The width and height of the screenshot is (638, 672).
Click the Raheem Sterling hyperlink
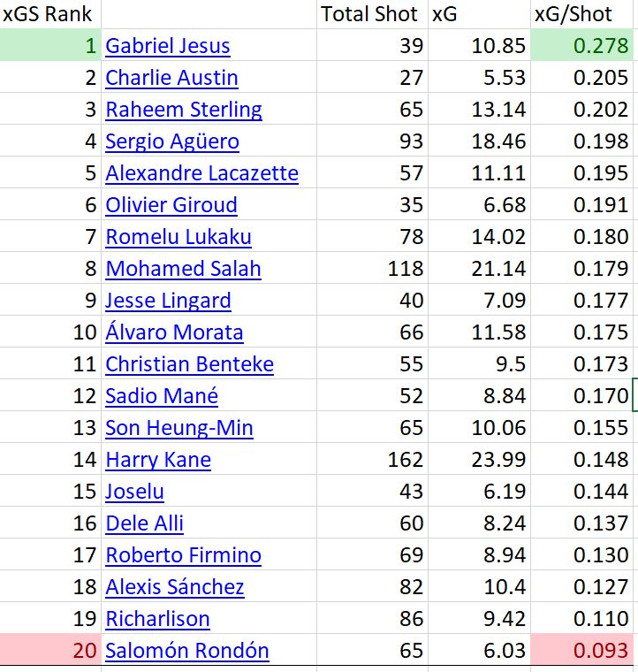coord(184,110)
